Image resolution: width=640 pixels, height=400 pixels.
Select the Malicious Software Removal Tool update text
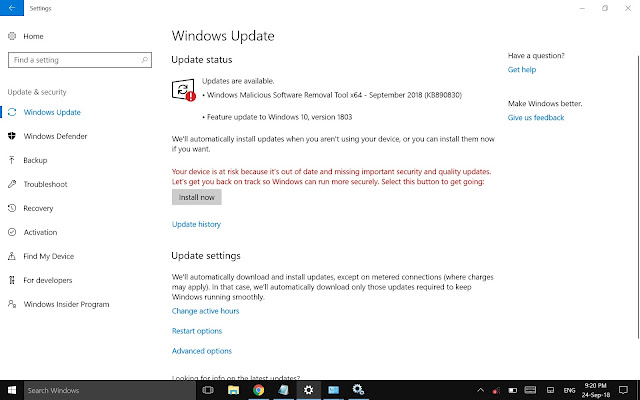pyautogui.click(x=334, y=95)
